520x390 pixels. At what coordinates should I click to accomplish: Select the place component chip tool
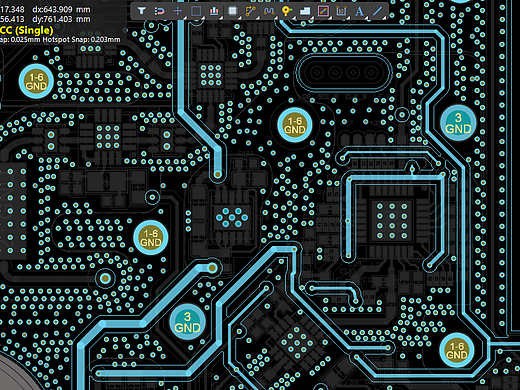point(232,11)
